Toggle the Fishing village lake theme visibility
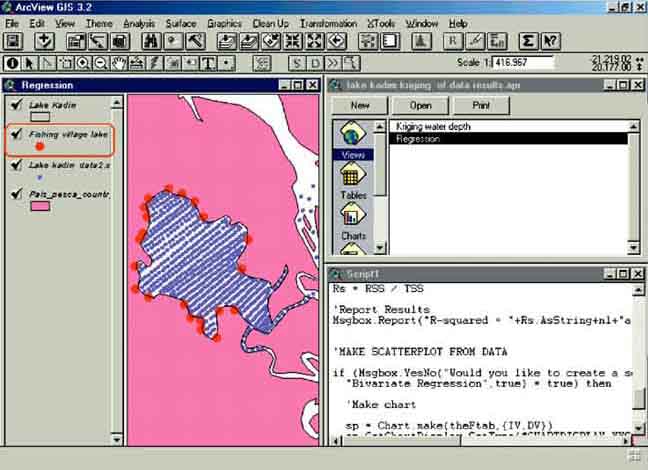Image resolution: width=648 pixels, height=470 pixels. [15, 134]
